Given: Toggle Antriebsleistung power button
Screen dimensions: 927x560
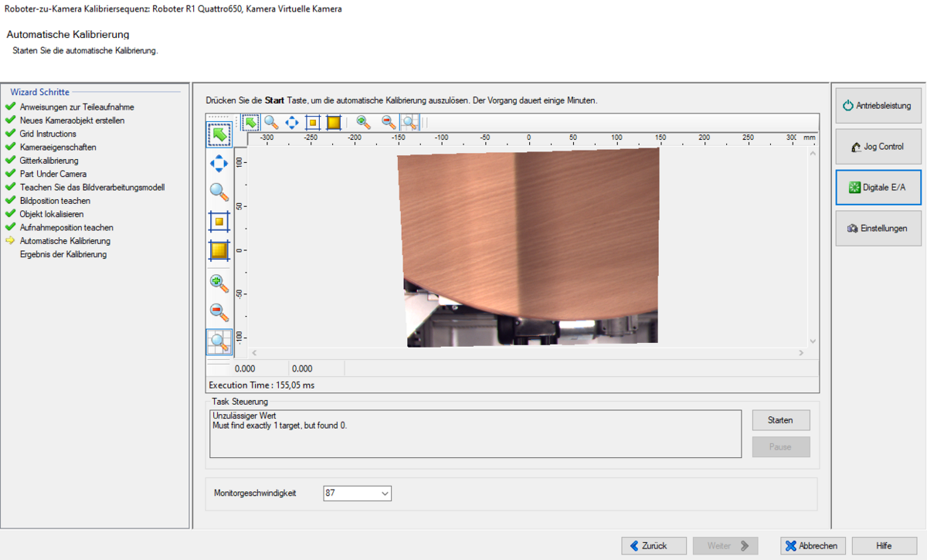Looking at the screenshot, I should [x=878, y=105].
